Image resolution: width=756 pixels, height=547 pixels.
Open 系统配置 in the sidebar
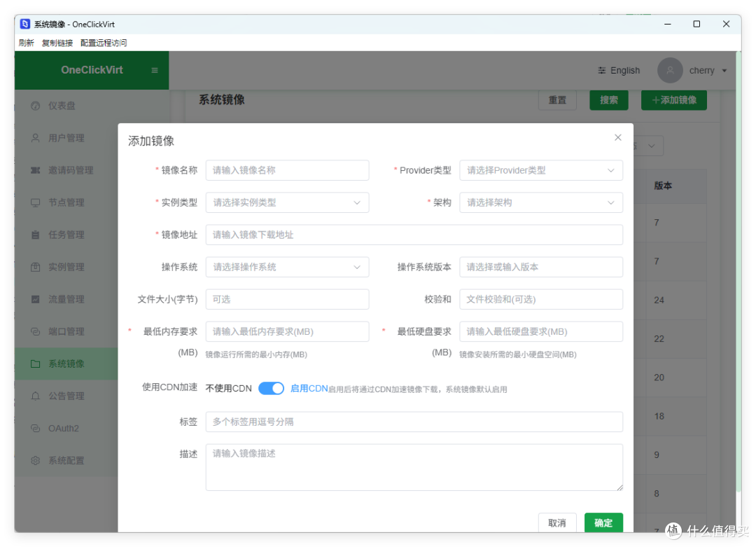pyautogui.click(x=66, y=461)
